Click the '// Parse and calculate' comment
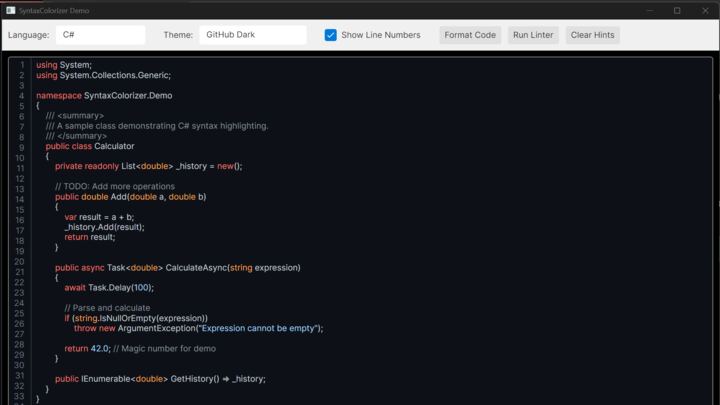This screenshot has height=405, width=720. 107,308
